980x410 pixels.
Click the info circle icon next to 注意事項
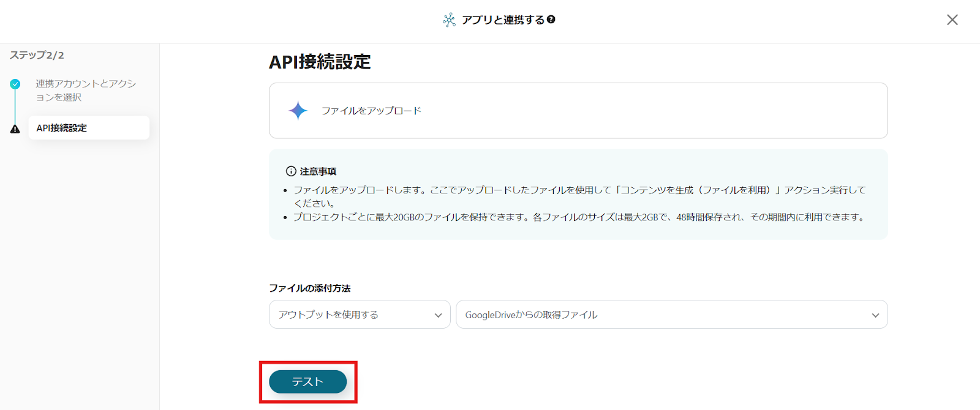(x=291, y=171)
